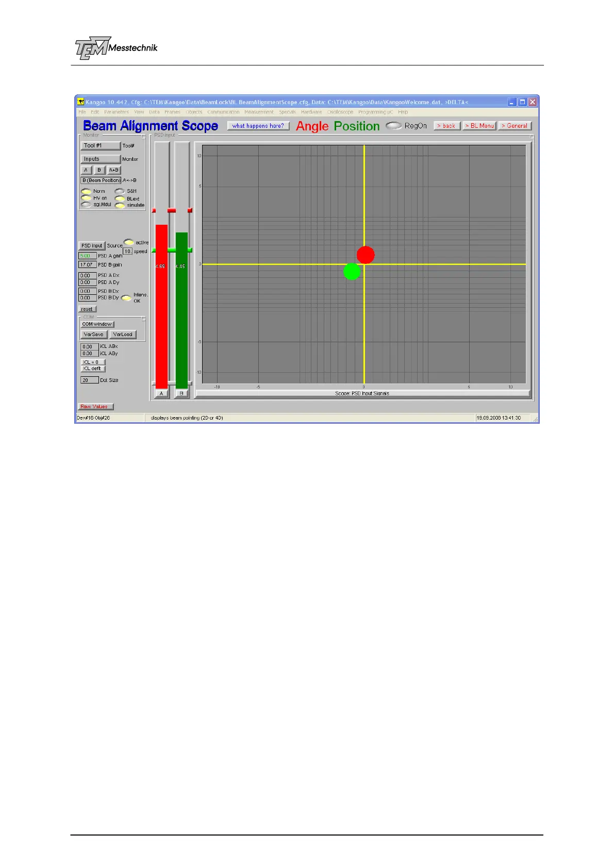Click the PSD A gain field
This screenshot has height=868, width=614.
click(88, 256)
